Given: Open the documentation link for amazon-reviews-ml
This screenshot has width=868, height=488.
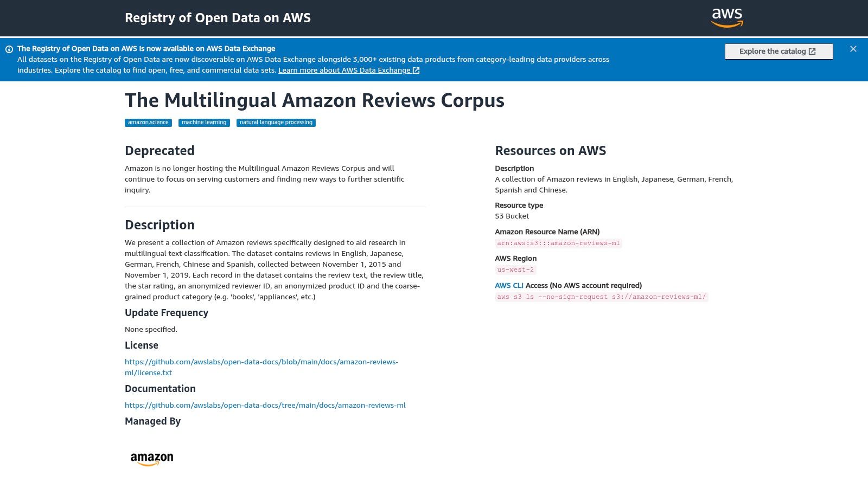Looking at the screenshot, I should coord(265,405).
